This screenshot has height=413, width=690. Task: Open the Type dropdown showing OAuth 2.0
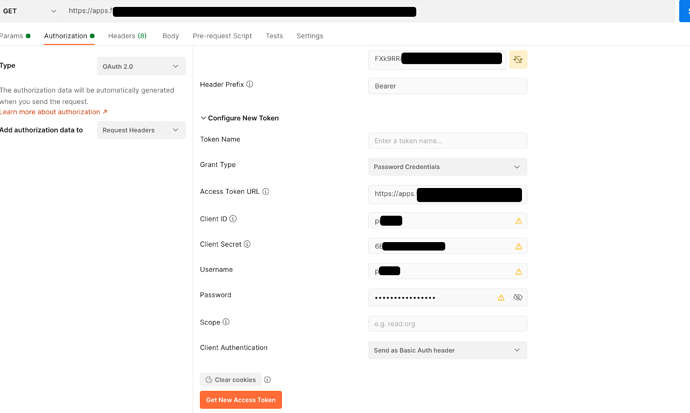[x=141, y=66]
